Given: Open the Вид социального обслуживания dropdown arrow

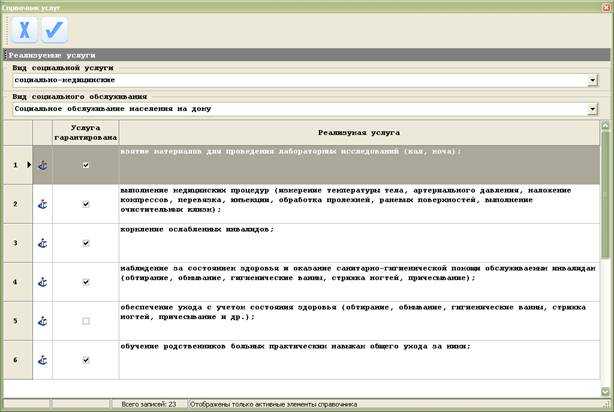Looking at the screenshot, I should tap(592, 109).
